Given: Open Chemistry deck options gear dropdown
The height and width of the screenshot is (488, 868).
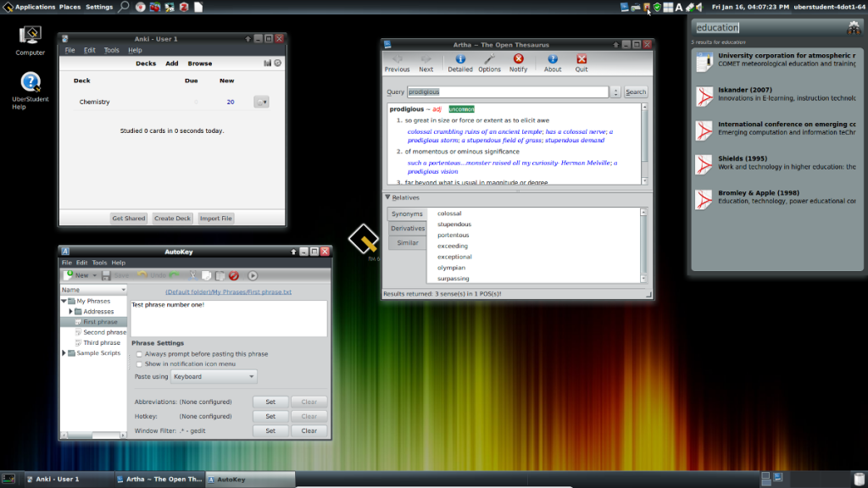Looking at the screenshot, I should 261,102.
